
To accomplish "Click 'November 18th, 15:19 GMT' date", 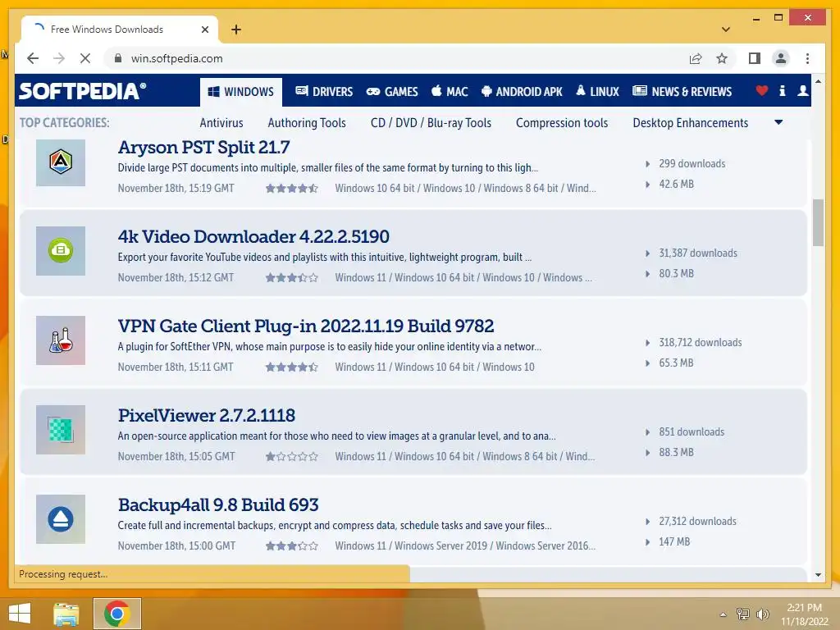I will click(176, 188).
